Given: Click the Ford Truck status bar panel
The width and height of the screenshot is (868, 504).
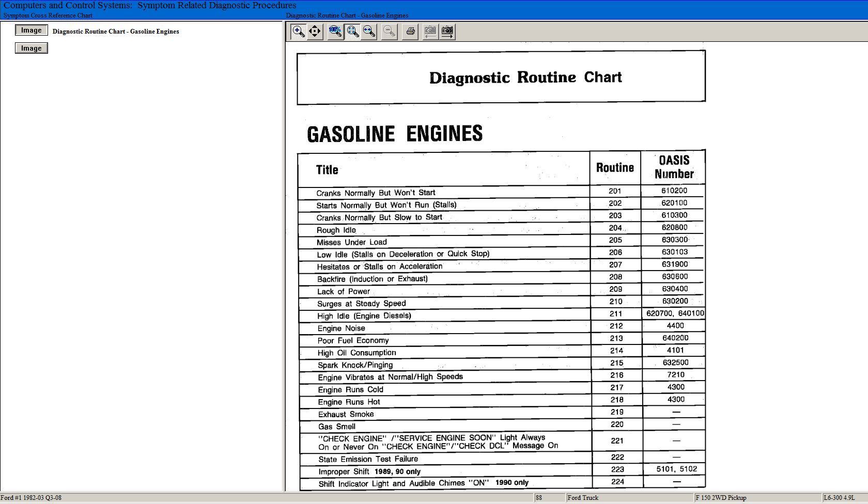Looking at the screenshot, I should [583, 498].
